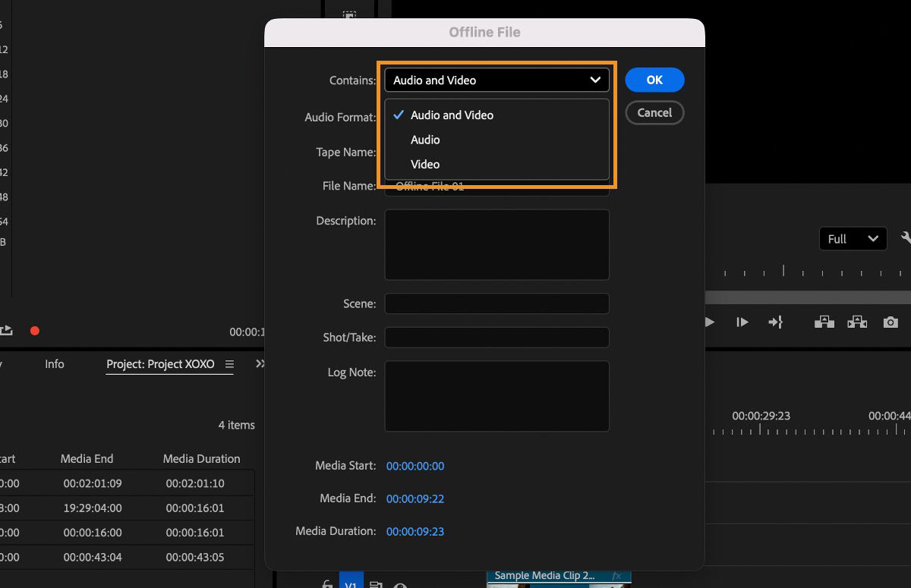The image size is (911, 588).
Task: Select Audio from the Contains dropdown
Action: click(425, 140)
